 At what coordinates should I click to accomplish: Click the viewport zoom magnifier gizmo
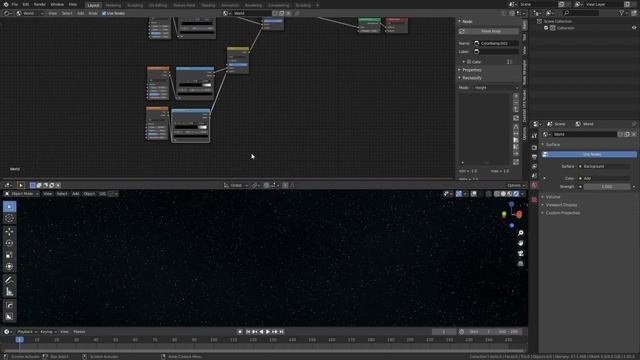(x=520, y=233)
